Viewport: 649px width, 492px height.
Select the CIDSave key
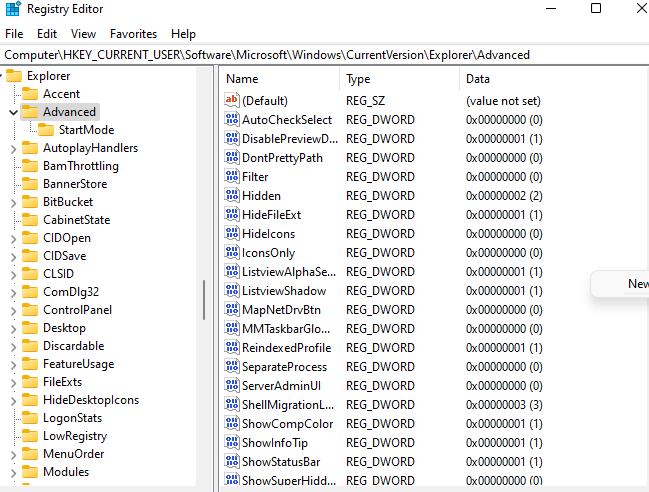pos(65,256)
